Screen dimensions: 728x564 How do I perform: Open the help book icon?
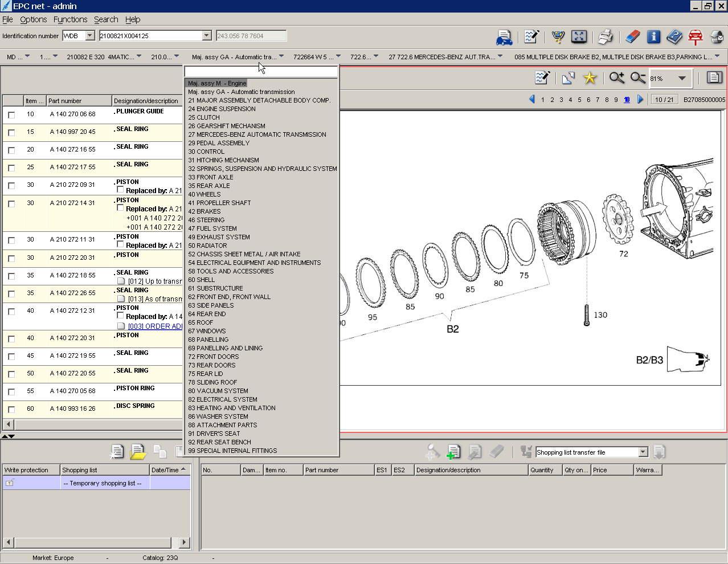(x=674, y=36)
